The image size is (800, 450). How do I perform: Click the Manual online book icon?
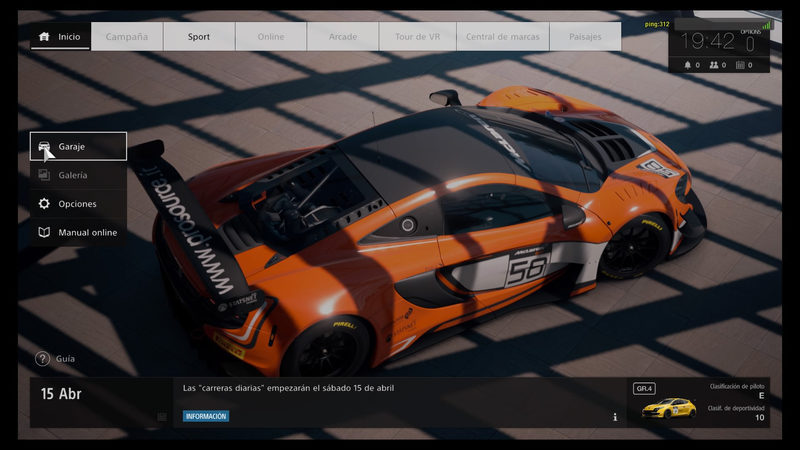click(44, 233)
